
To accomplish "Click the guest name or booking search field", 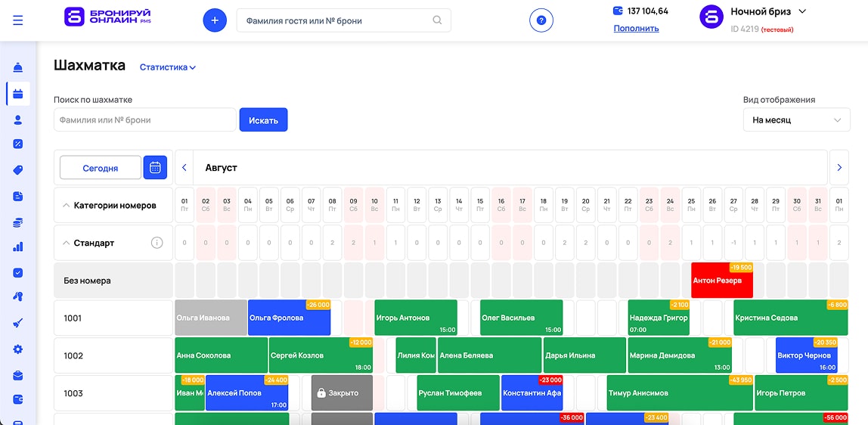I will click(344, 20).
